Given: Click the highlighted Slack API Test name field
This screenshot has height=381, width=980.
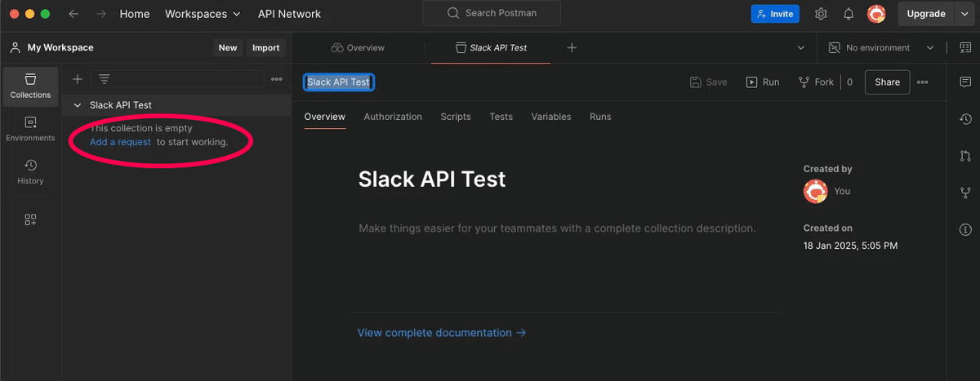Looking at the screenshot, I should click(x=339, y=82).
